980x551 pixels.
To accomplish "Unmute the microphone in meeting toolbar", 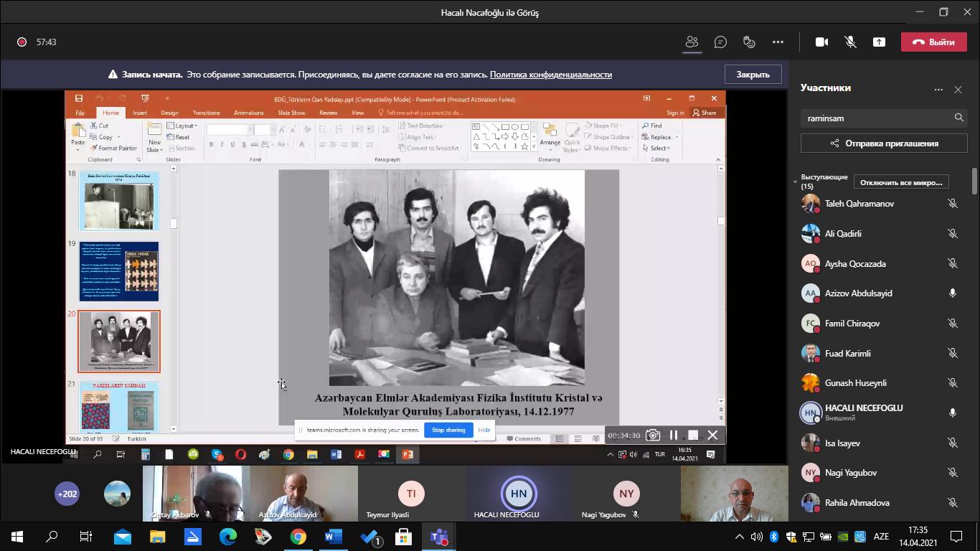I will (850, 42).
